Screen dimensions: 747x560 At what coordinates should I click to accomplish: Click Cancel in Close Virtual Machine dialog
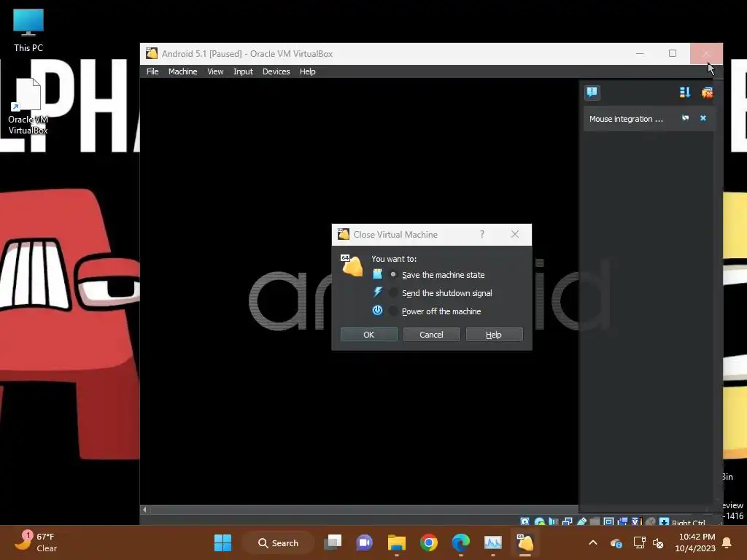pos(431,335)
